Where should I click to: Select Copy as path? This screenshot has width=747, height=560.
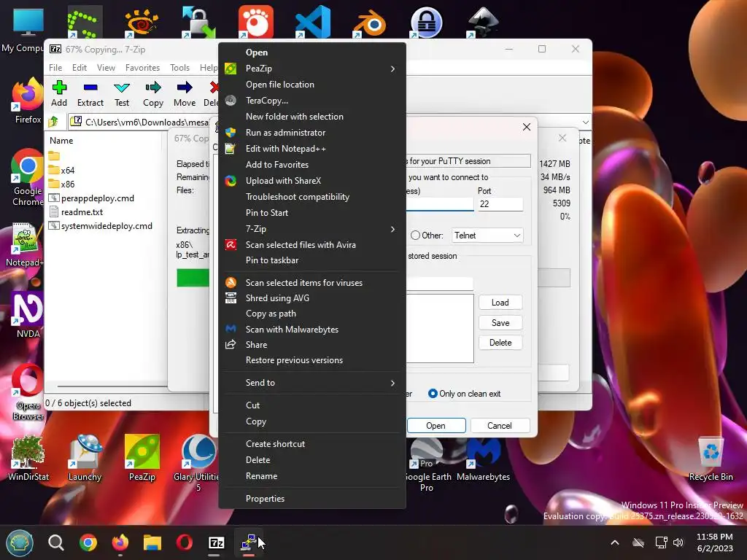coord(312,314)
